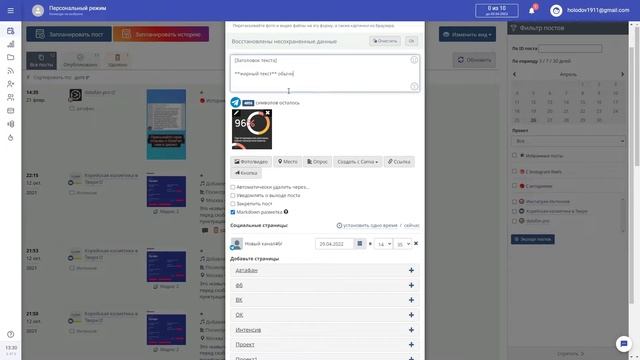
Task: Open the Change view dropdown
Action: 467,34
